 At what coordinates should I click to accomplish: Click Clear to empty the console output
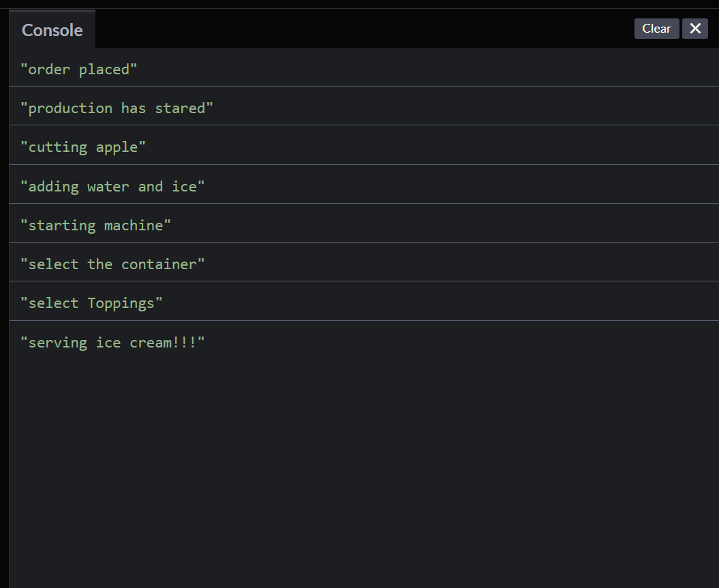click(x=656, y=29)
